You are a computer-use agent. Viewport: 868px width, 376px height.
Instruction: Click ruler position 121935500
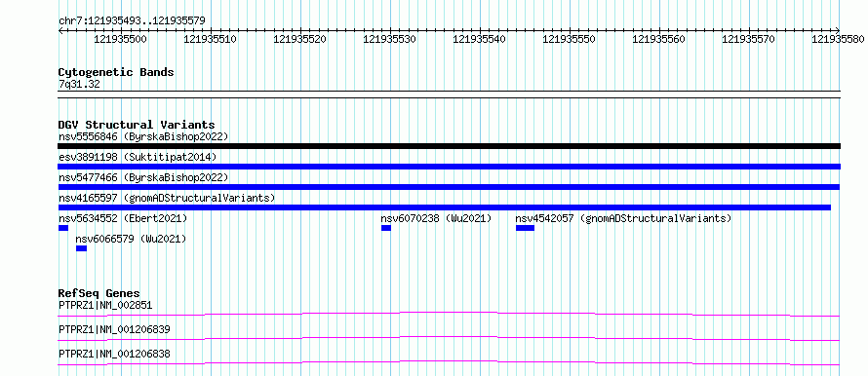(x=121, y=39)
